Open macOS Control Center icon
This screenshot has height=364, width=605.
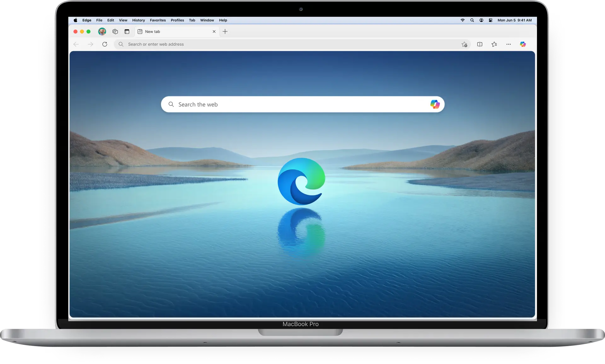tap(491, 20)
